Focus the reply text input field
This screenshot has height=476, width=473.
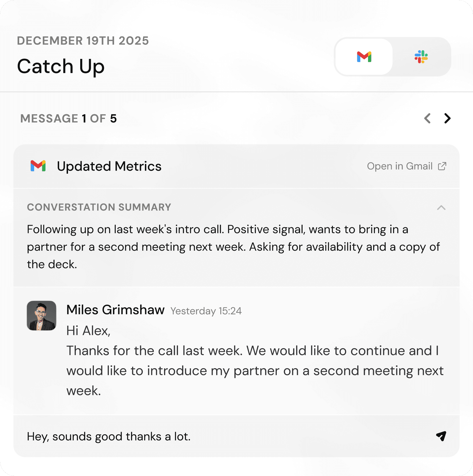pos(222,437)
